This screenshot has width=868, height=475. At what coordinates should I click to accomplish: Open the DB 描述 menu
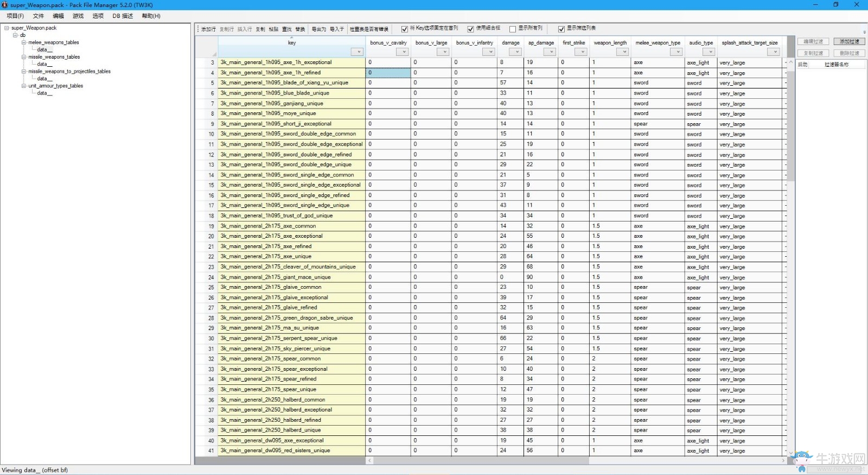(123, 16)
